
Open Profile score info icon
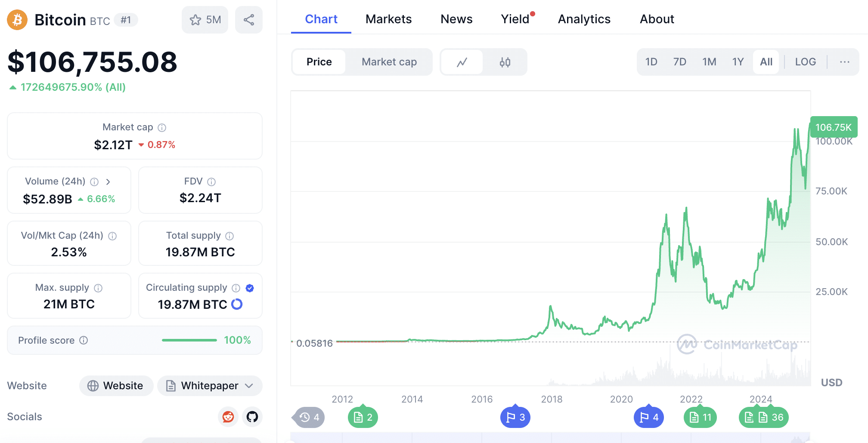tap(84, 340)
